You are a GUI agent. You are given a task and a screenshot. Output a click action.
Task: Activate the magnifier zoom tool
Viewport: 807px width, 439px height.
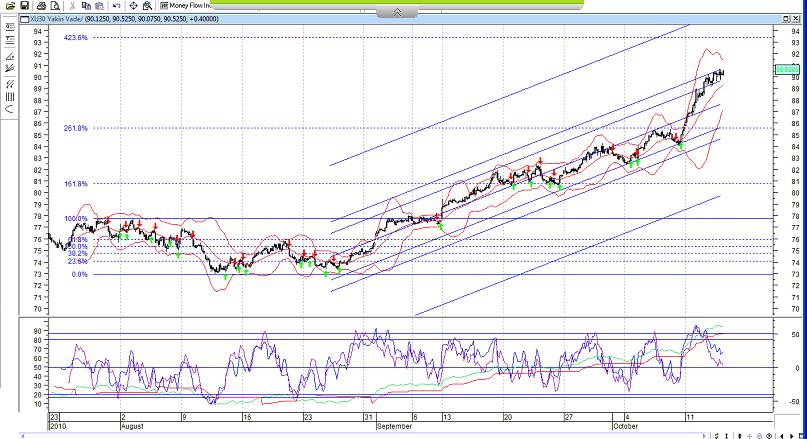click(147, 6)
